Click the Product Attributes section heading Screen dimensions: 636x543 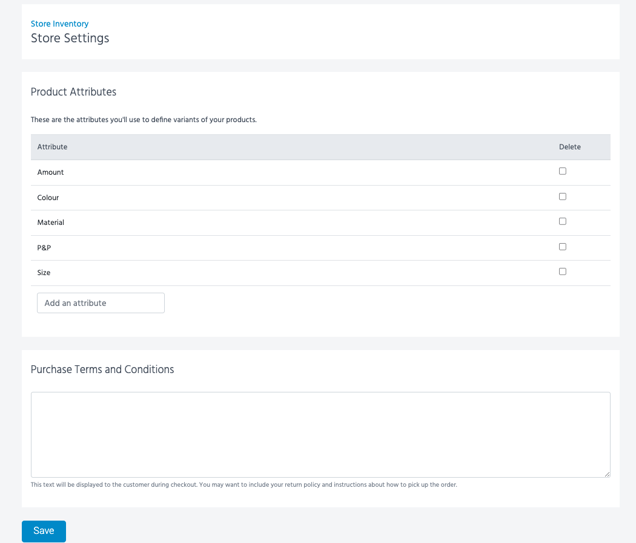[73, 92]
